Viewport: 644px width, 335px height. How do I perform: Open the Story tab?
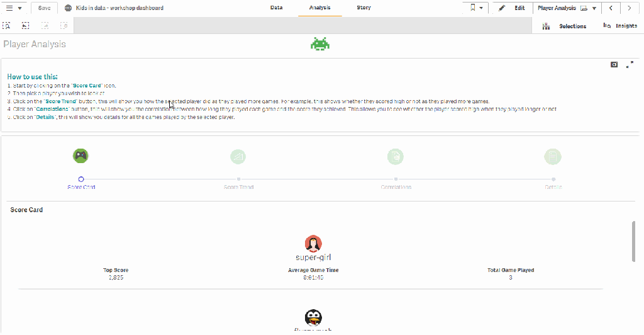point(364,8)
